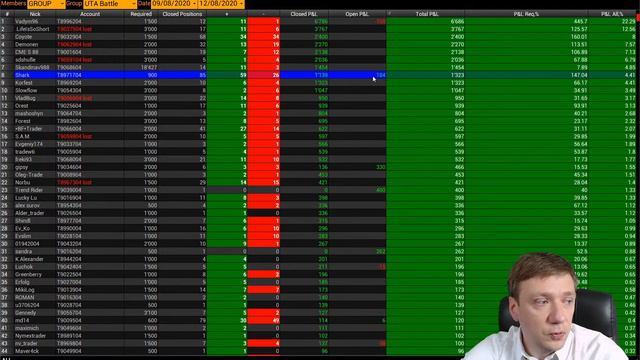Screen dimensions: 640x360
Task: Sort by the plus (winning trades) column header
Action: click(x=227, y=14)
